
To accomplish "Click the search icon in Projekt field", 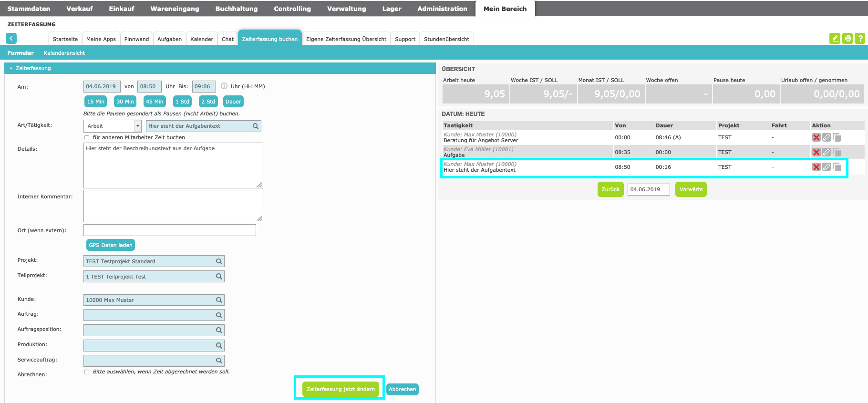I will coord(219,261).
